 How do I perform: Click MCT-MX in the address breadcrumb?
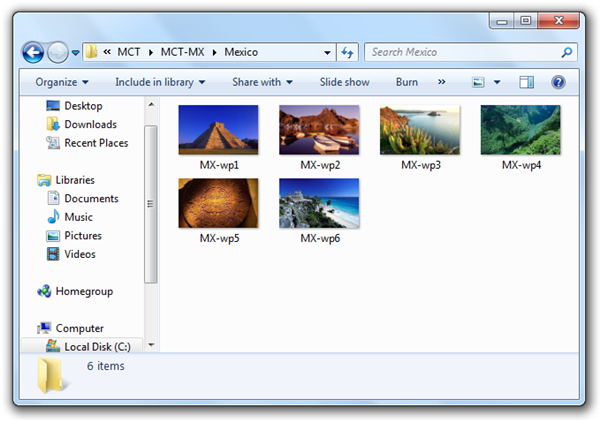click(x=183, y=52)
